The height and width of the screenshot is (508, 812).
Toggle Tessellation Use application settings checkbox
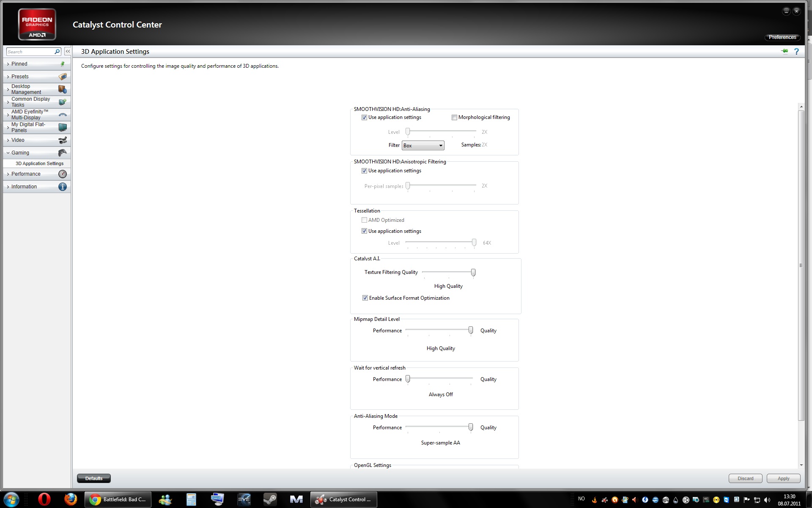click(x=364, y=231)
